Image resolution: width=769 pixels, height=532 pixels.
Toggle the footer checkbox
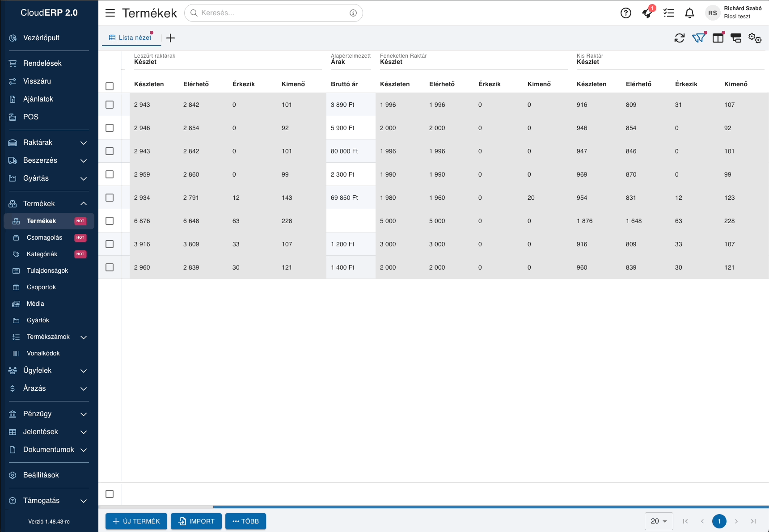110,494
